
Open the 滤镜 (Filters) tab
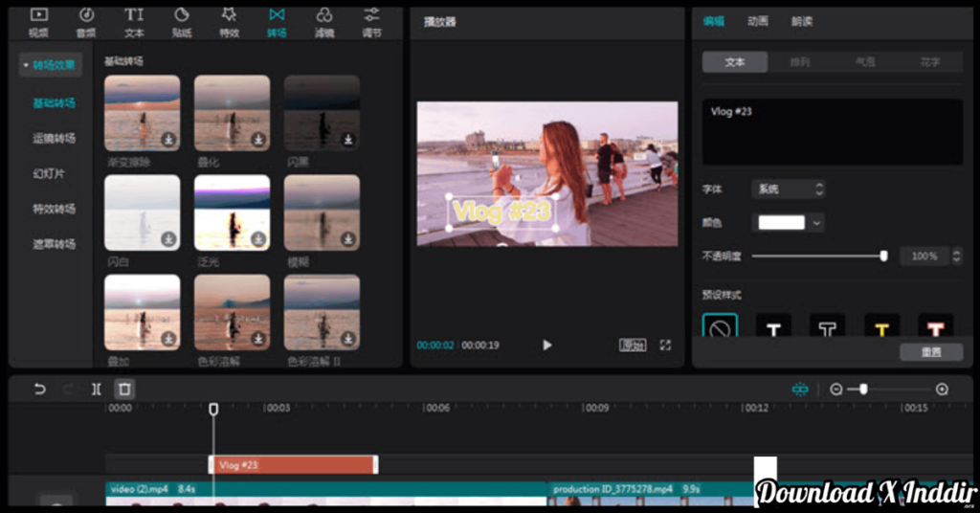pyautogui.click(x=323, y=23)
